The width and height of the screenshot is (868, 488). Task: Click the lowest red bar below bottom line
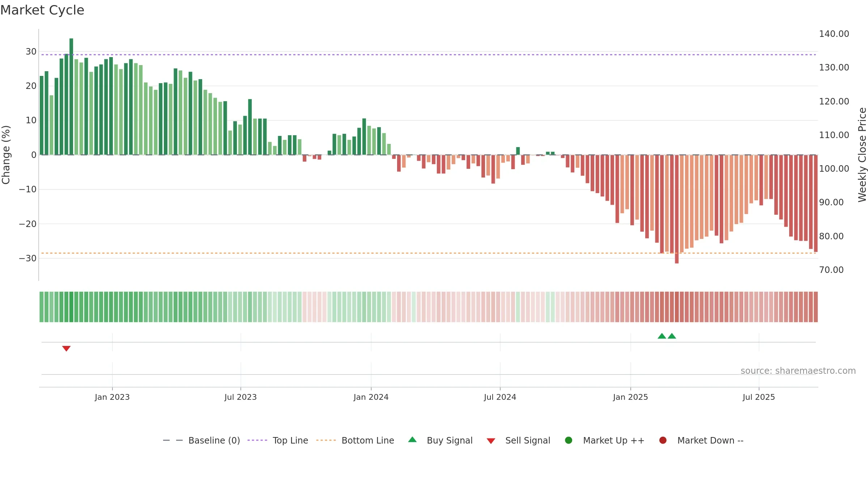677,209
